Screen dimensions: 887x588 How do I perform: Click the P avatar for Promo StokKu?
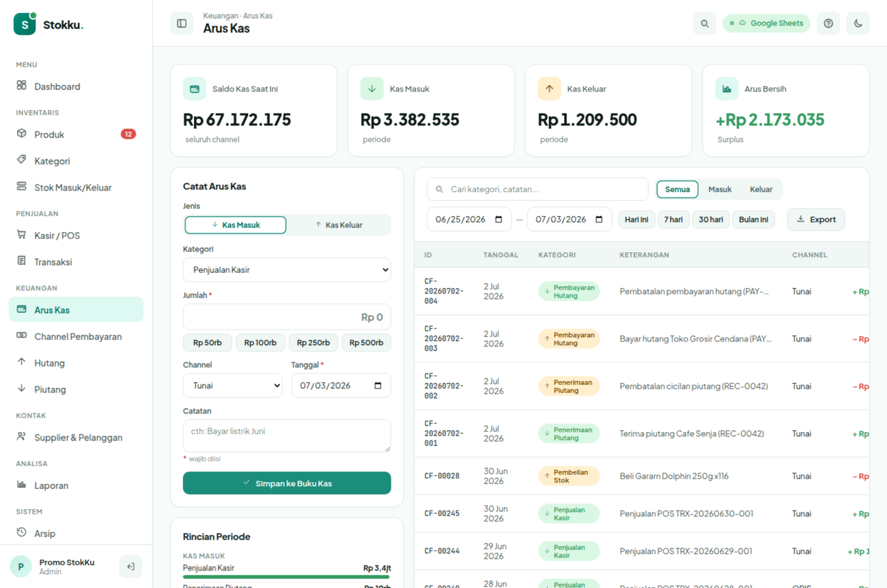(x=21, y=567)
